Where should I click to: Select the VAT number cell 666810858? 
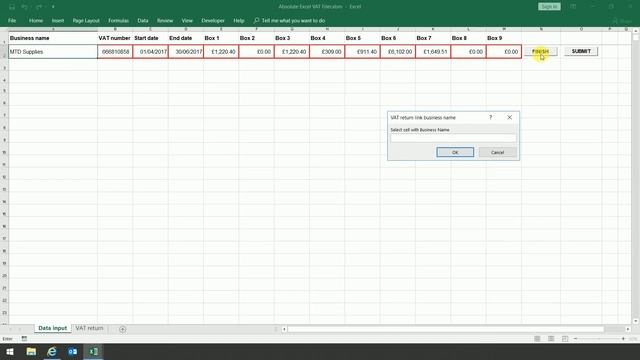click(x=115, y=52)
